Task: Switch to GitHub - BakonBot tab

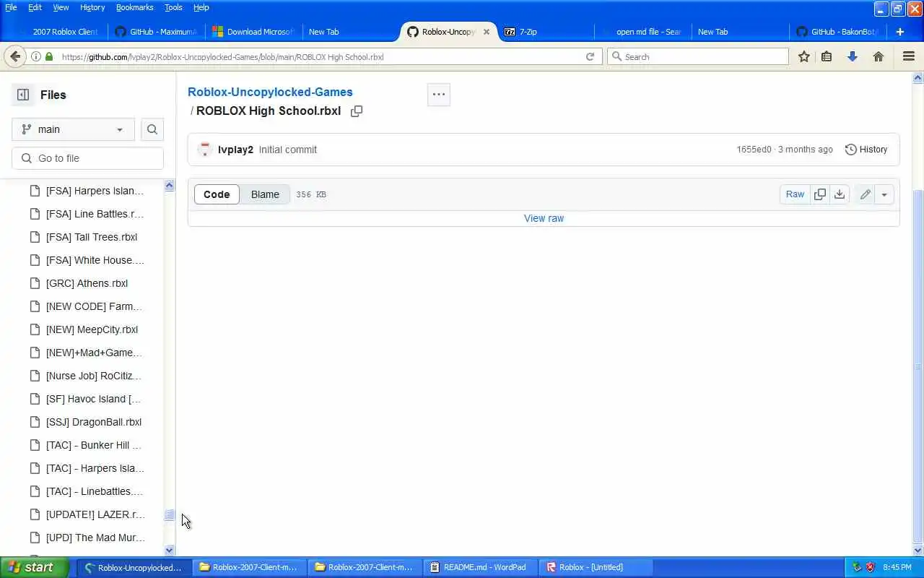Action: [x=837, y=32]
